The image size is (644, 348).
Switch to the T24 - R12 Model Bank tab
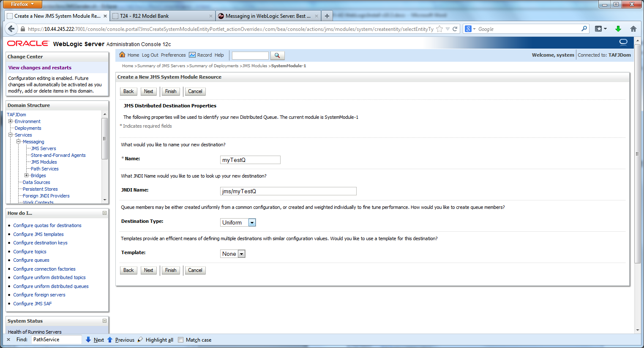(x=162, y=16)
